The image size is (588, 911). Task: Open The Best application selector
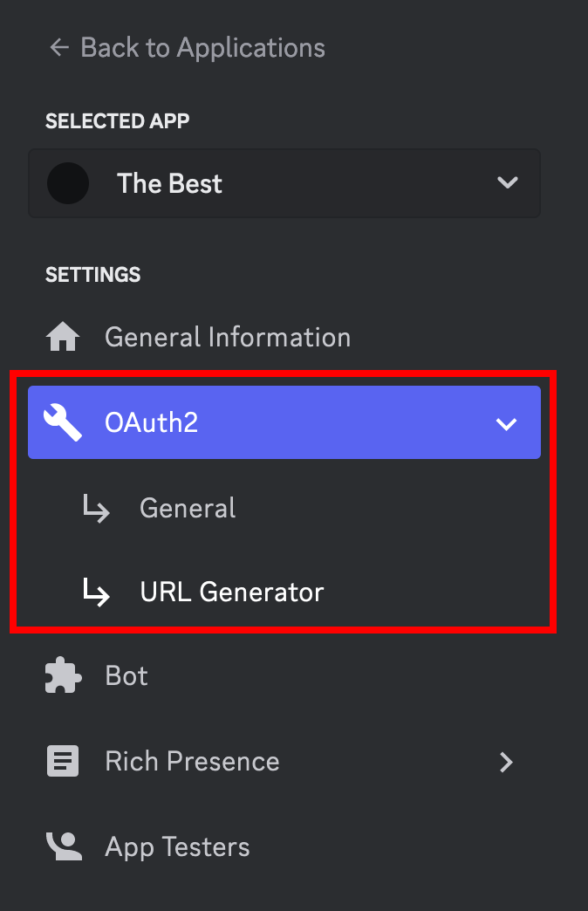coord(284,183)
